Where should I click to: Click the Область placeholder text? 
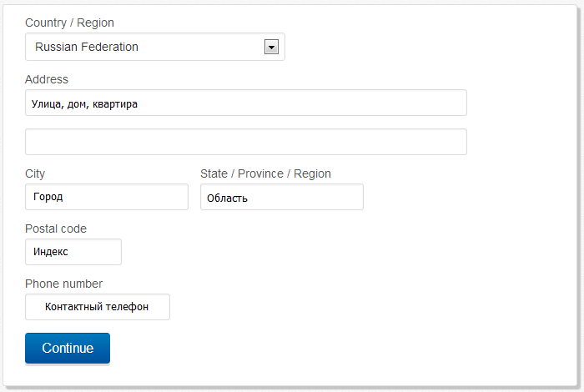(228, 199)
